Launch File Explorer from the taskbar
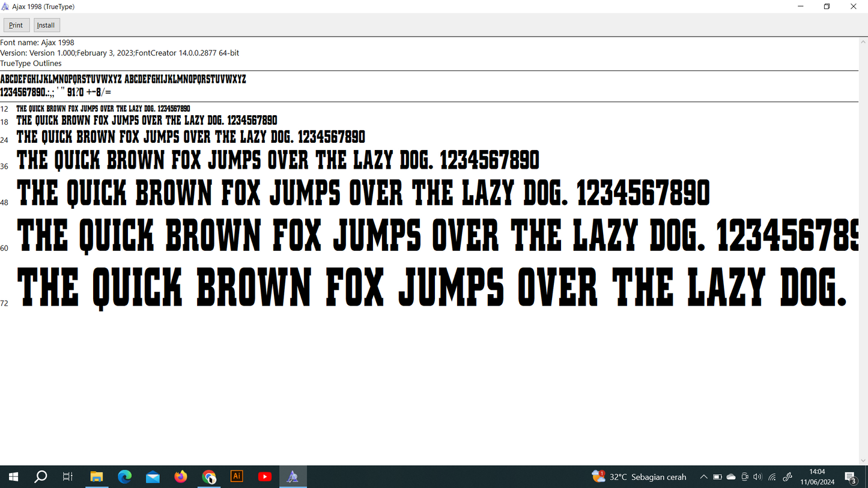This screenshot has height=488, width=868. (96, 477)
